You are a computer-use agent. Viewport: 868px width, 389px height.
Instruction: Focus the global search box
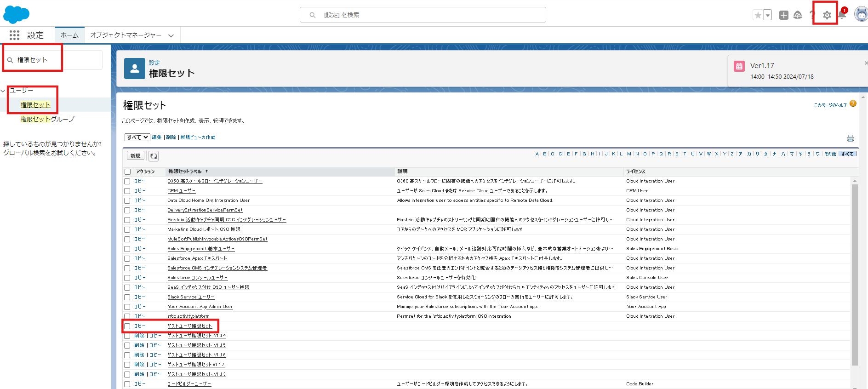pyautogui.click(x=423, y=15)
